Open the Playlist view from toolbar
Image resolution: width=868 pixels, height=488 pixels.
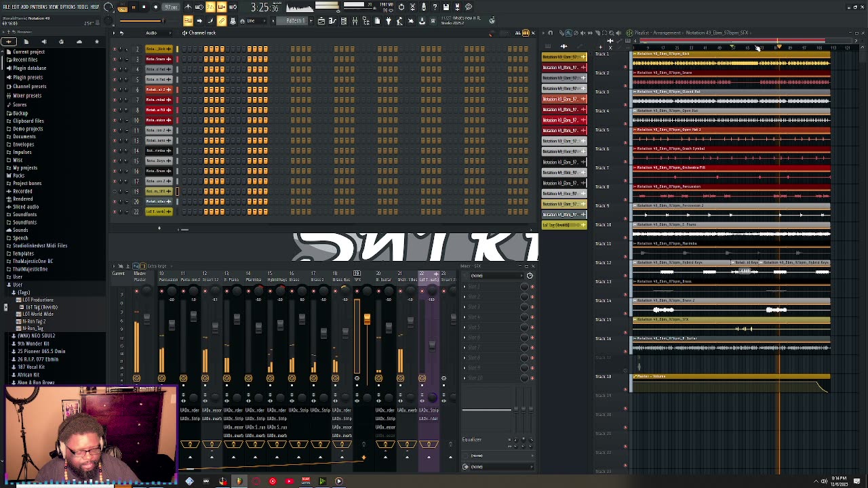[321, 21]
